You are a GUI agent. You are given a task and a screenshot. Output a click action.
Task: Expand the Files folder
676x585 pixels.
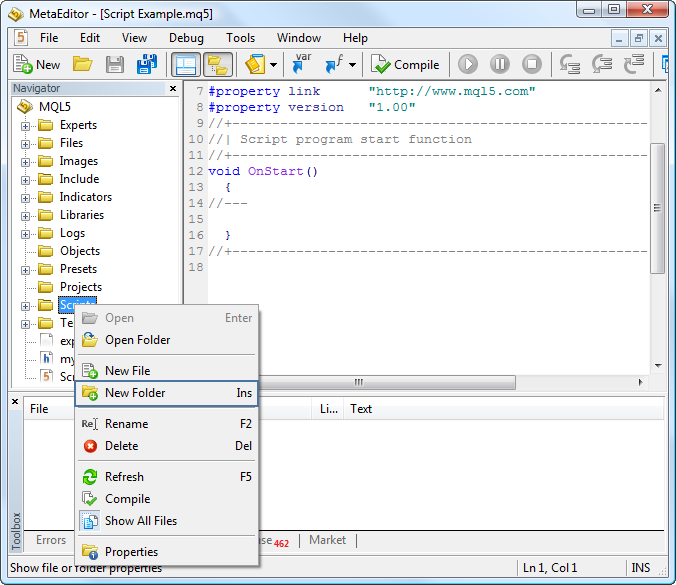pos(25,144)
